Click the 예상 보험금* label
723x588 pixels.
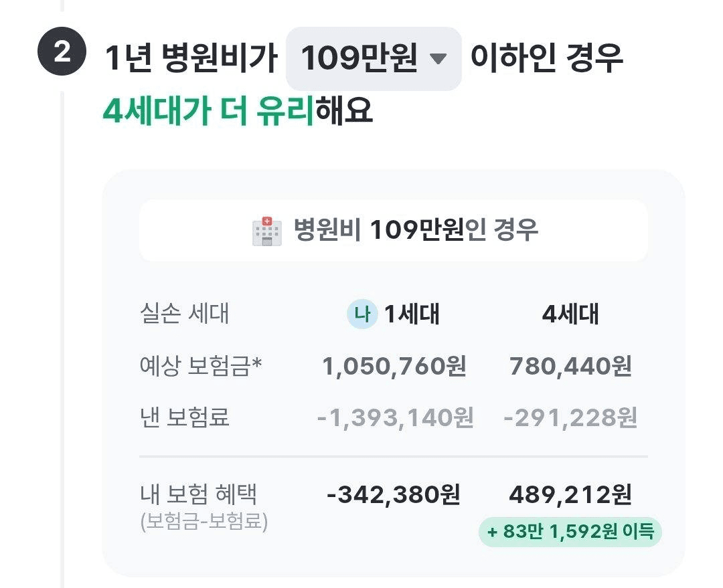[x=200, y=367]
